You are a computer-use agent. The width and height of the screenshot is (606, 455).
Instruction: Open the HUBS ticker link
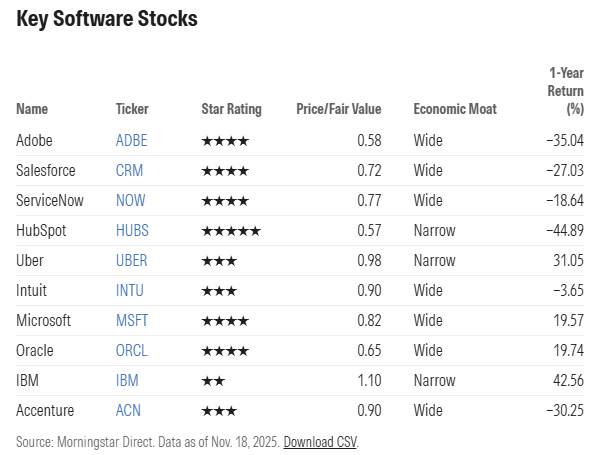pos(132,231)
